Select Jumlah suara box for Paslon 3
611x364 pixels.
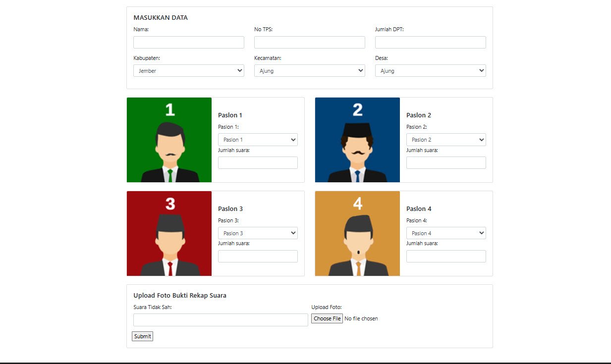coord(258,256)
